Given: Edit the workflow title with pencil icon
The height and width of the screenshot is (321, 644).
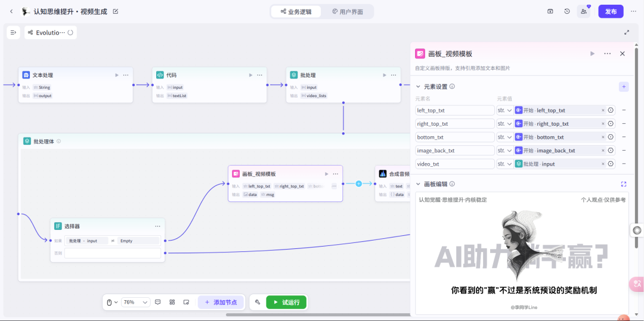Looking at the screenshot, I should click(116, 11).
